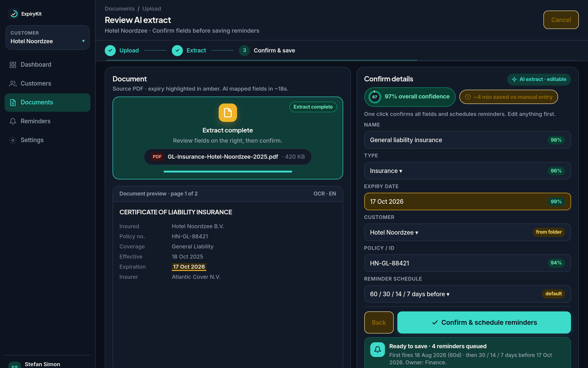Image resolution: width=588 pixels, height=368 pixels.
Task: Click the Upload step checkmark circle
Action: click(x=110, y=50)
